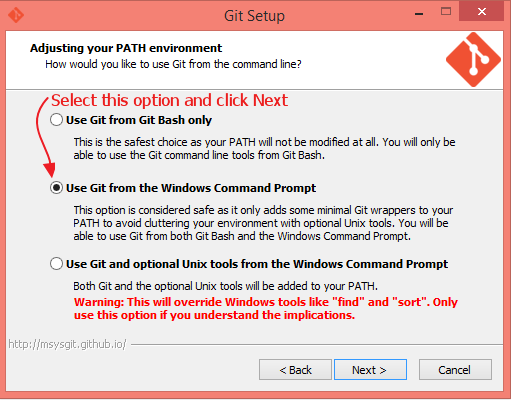Click the 'Use Git from Git Bash only' label
The height and width of the screenshot is (400, 511).
(x=139, y=120)
